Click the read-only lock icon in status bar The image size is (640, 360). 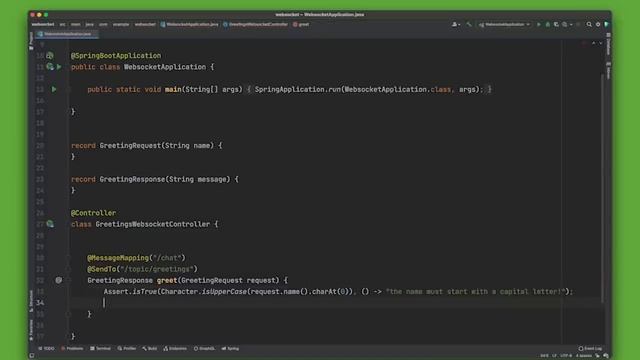pyautogui.click(x=598, y=356)
